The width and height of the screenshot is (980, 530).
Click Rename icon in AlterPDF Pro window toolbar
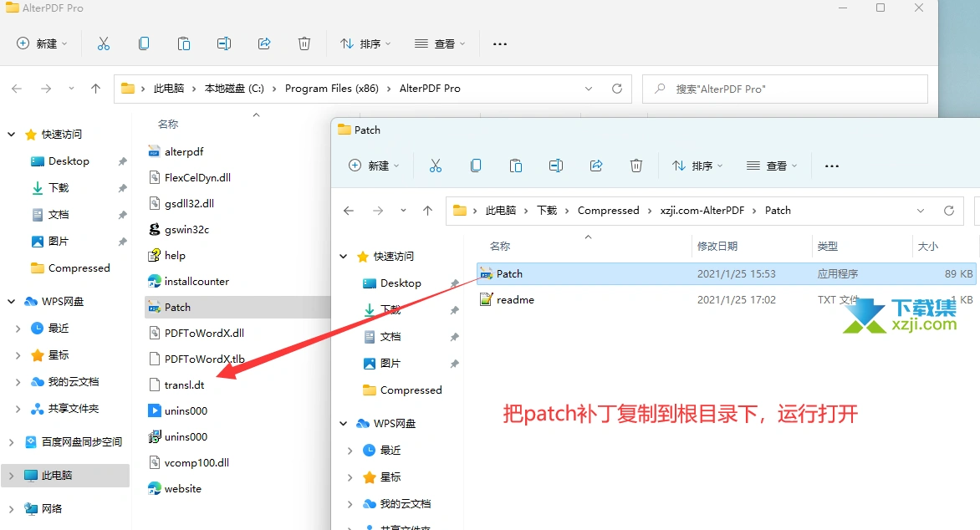pos(224,43)
